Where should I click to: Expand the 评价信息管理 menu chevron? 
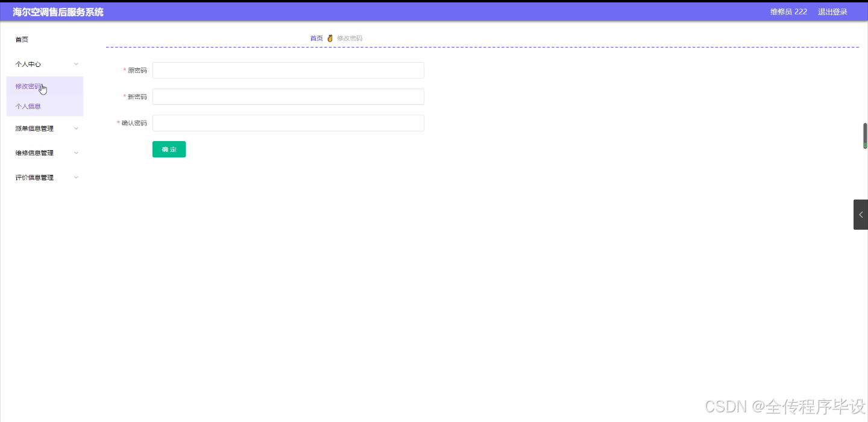(x=76, y=177)
